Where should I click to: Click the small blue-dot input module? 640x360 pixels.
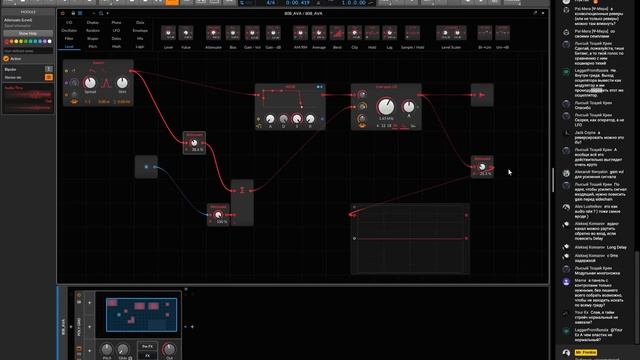(146, 167)
